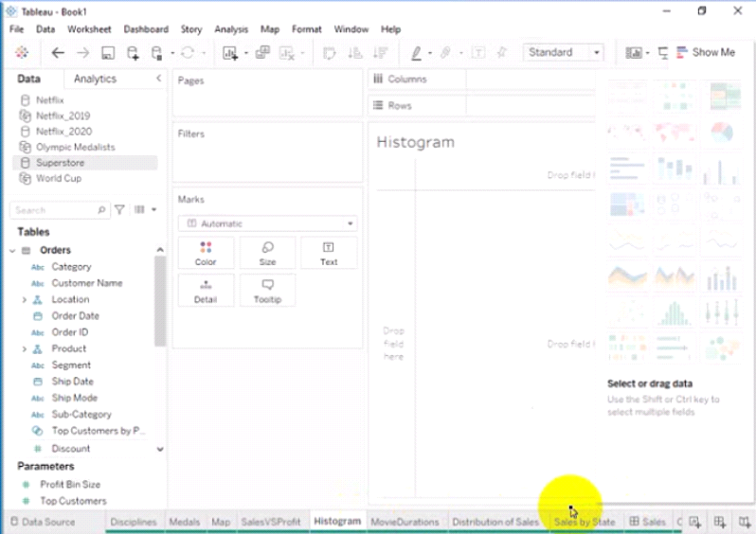756x534 pixels.
Task: Click the field Search input box
Action: (x=60, y=210)
